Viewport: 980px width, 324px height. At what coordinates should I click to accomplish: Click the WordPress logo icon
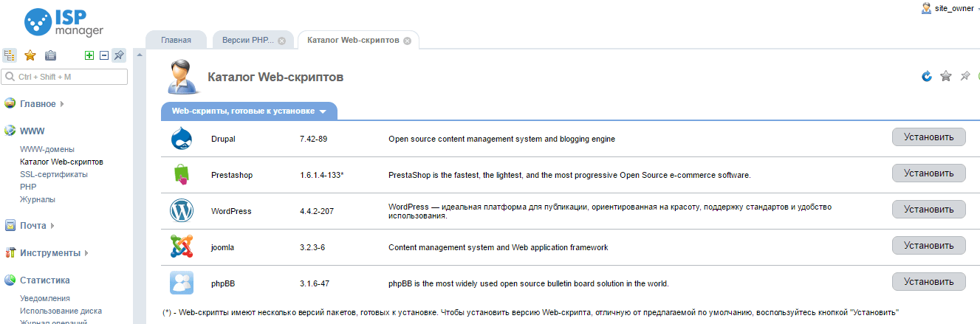(181, 211)
